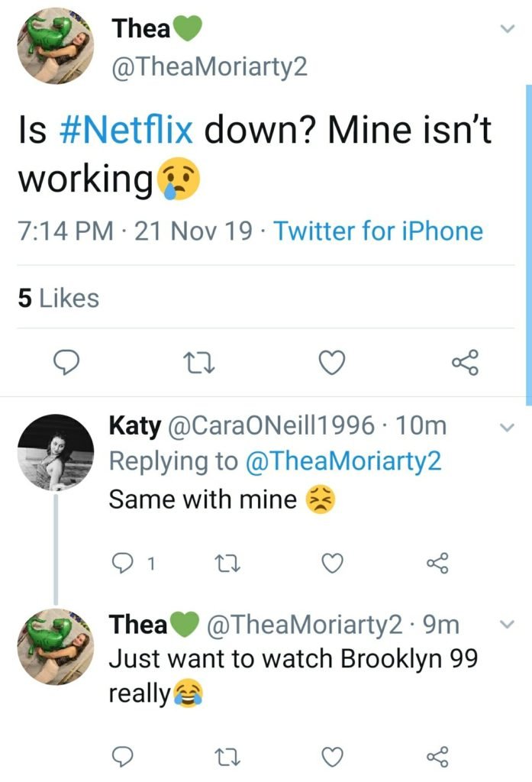This screenshot has width=532, height=782.
Task: Click the blue scroll indicator bar
Action: (x=529, y=244)
